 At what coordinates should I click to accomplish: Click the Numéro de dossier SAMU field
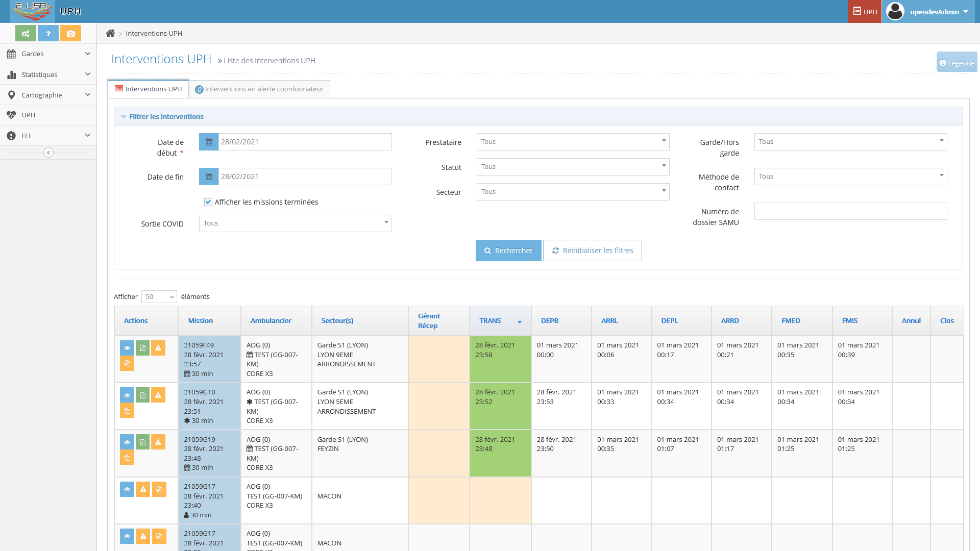850,211
